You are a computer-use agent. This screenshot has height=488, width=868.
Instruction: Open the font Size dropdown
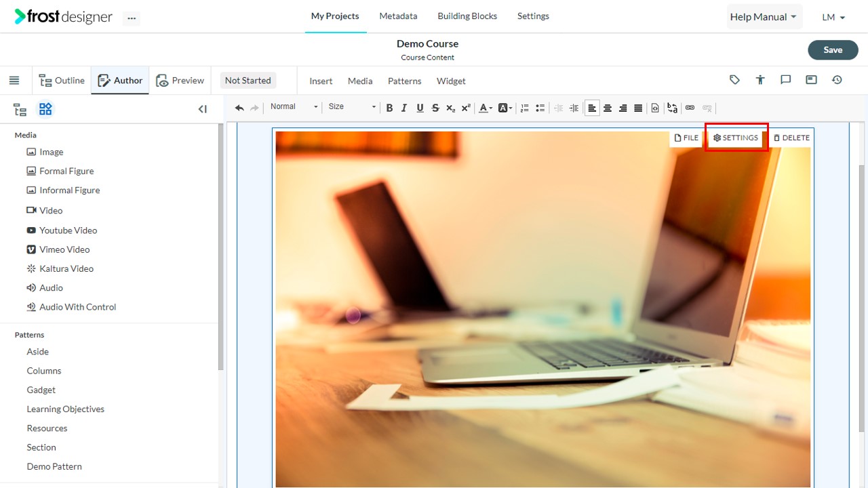click(x=351, y=107)
